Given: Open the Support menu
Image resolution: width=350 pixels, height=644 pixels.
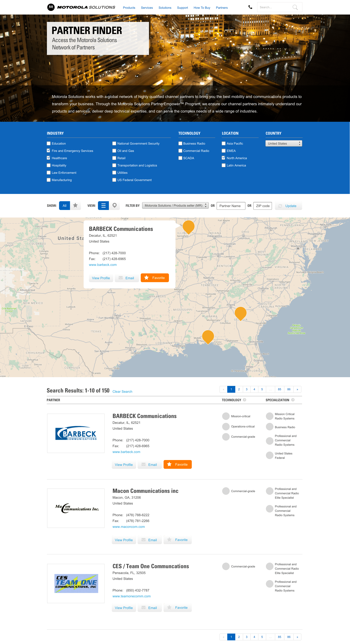Looking at the screenshot, I should pyautogui.click(x=183, y=8).
